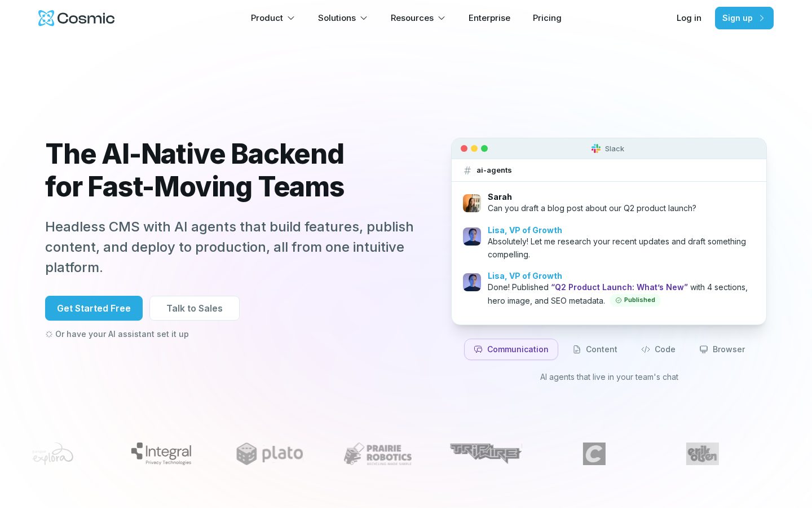The height and width of the screenshot is (508, 812).
Task: Click Lisa's avatar on the 'Done! Published' message
Action: click(x=472, y=282)
